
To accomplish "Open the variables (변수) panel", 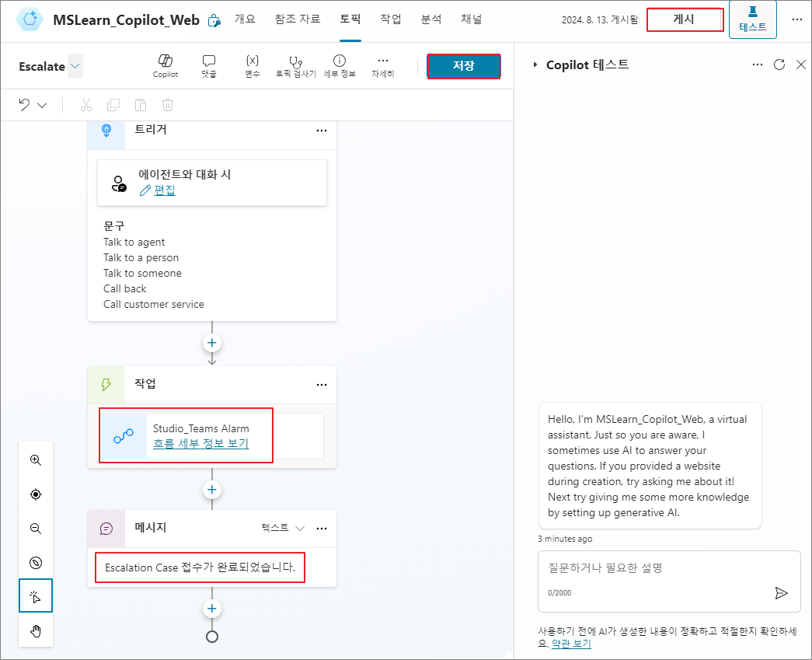I will [253, 66].
